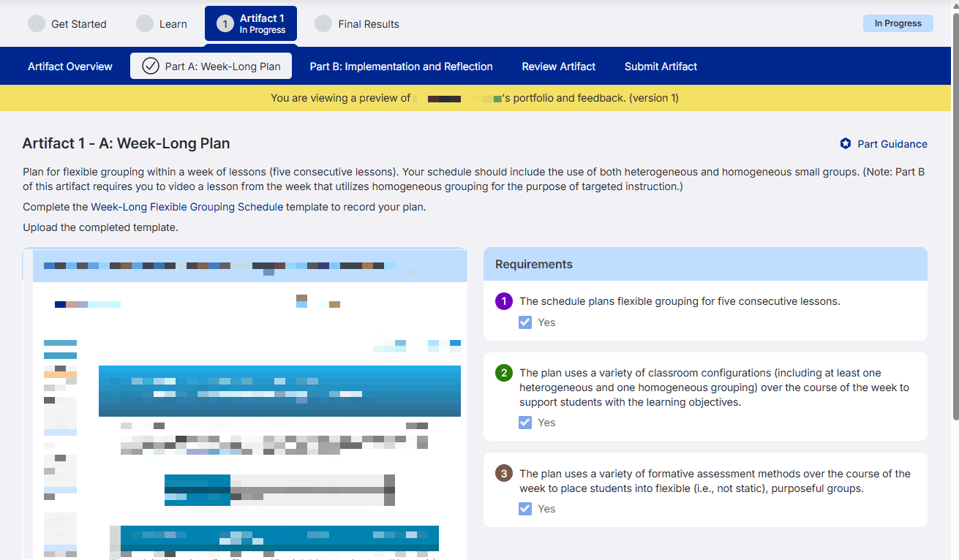Select the Artifact 1 In Progress step
Image resolution: width=959 pixels, height=560 pixels.
click(x=251, y=23)
